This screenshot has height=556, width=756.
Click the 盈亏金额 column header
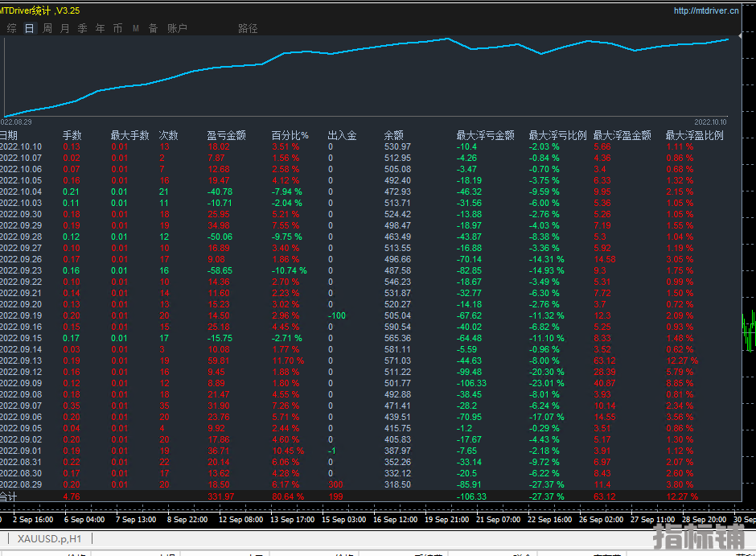pyautogui.click(x=226, y=135)
